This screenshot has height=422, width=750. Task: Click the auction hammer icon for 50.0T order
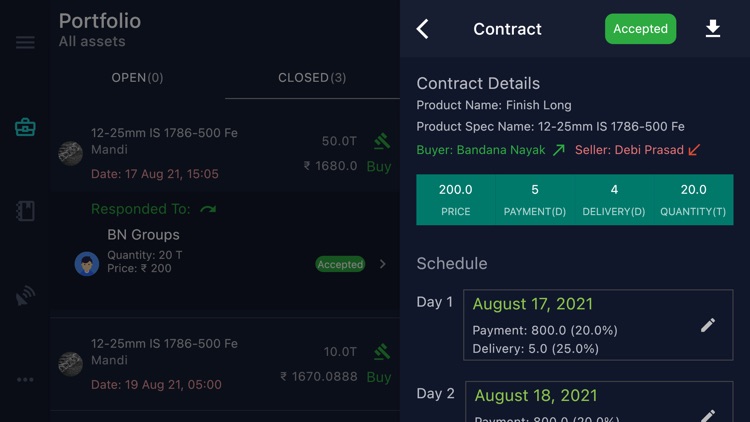coord(381,141)
